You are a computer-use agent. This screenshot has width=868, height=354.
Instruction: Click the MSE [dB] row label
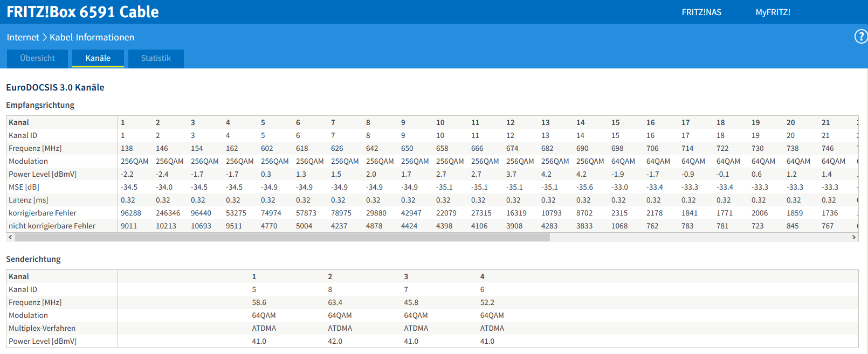point(24,187)
